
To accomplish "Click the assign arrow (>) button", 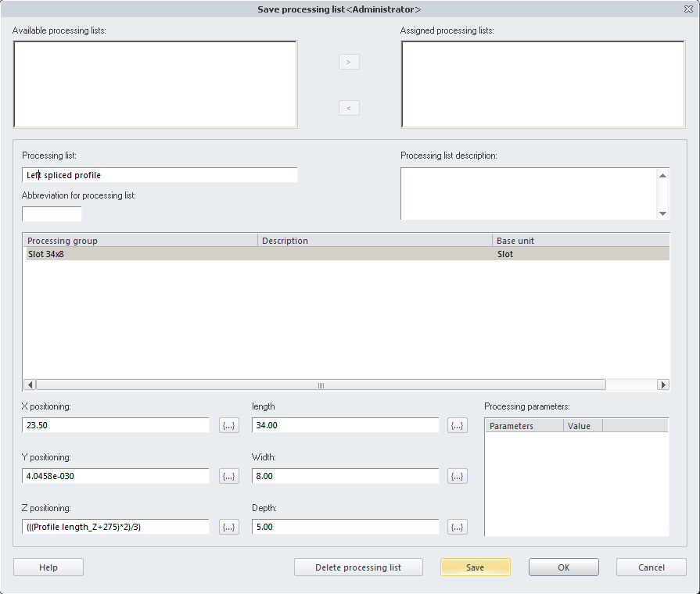I will pos(349,62).
